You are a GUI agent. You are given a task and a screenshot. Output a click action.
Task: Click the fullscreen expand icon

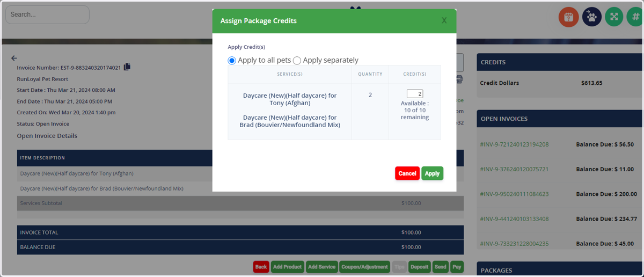click(x=614, y=17)
